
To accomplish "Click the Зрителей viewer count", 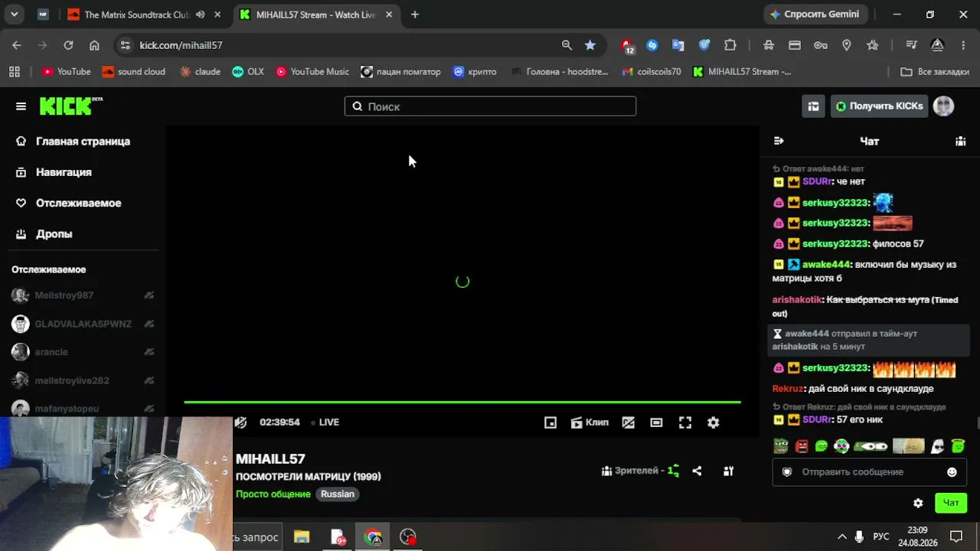I will click(641, 471).
